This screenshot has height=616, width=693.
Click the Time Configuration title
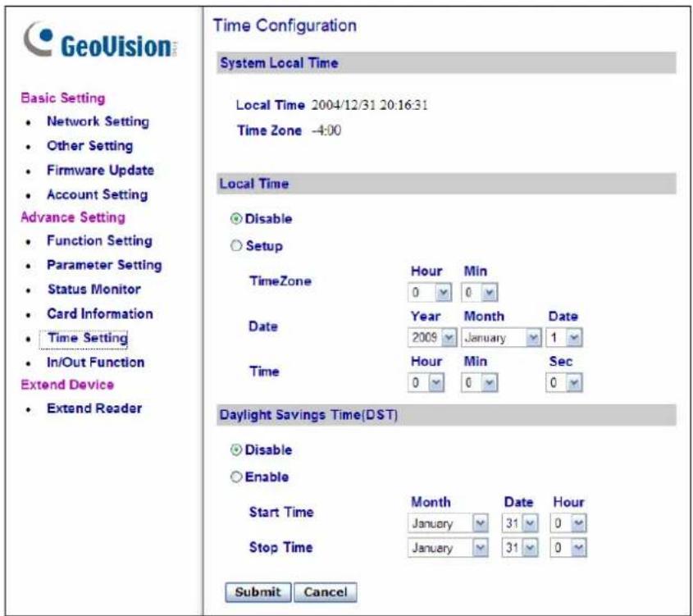click(x=285, y=25)
